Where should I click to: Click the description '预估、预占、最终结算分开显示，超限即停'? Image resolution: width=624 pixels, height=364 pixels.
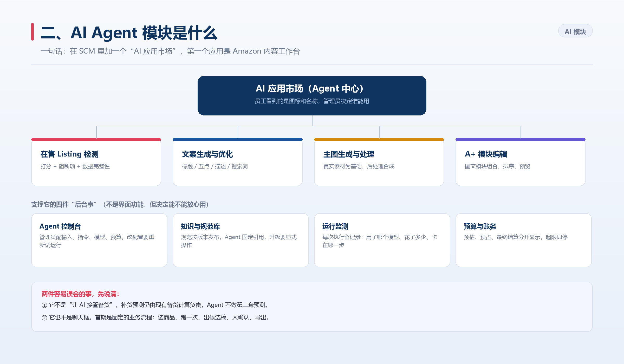tap(516, 237)
